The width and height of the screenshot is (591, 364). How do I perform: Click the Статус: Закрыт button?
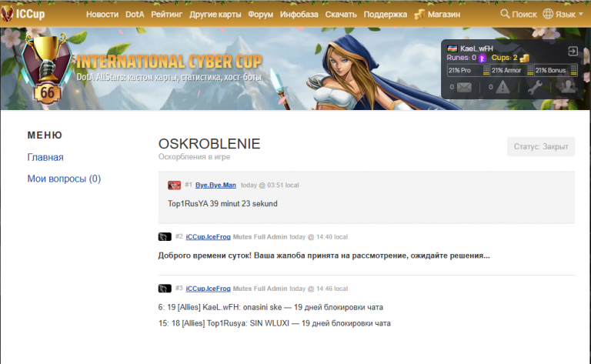pos(541,146)
